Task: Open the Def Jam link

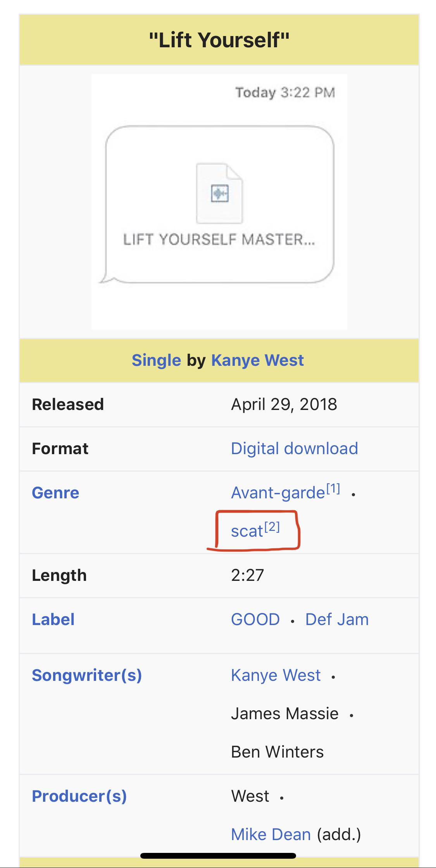Action: (x=337, y=620)
